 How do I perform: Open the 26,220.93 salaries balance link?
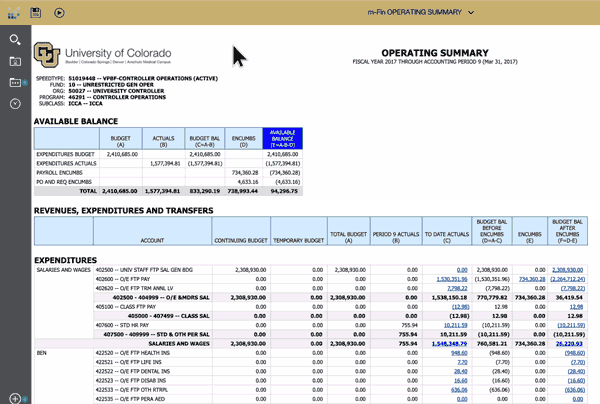click(x=569, y=344)
